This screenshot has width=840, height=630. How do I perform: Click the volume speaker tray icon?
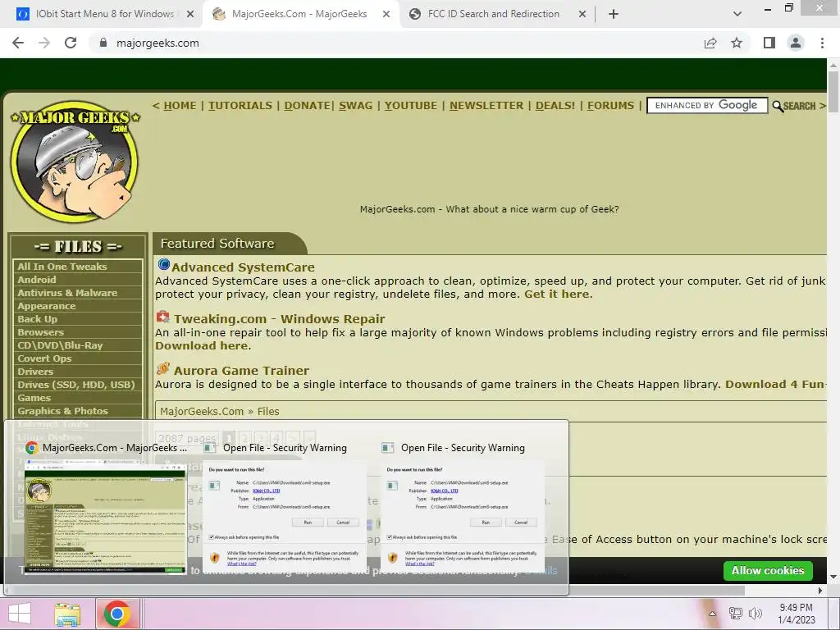pyautogui.click(x=756, y=614)
